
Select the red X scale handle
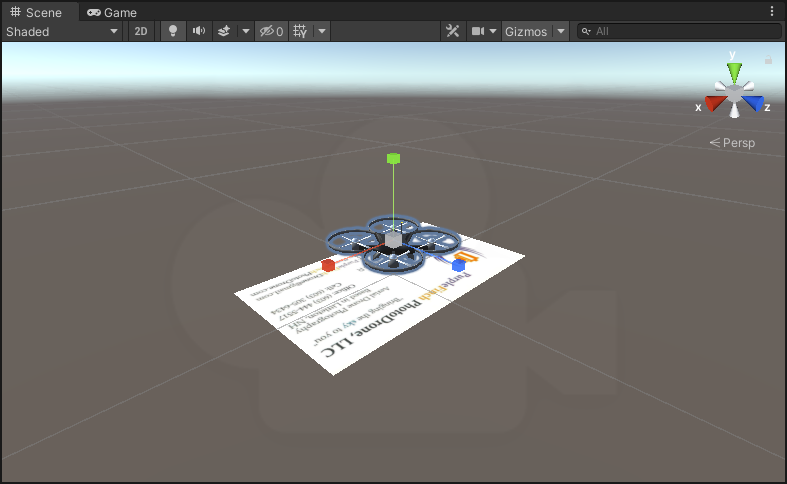328,265
